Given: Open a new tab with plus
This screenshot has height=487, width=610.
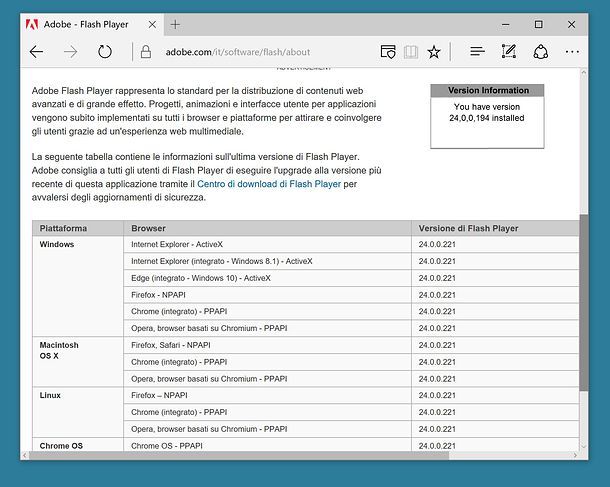Looking at the screenshot, I should [175, 25].
